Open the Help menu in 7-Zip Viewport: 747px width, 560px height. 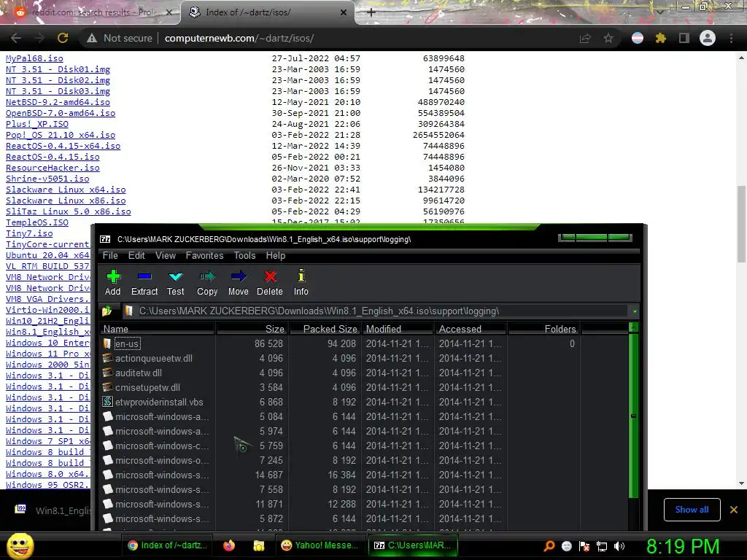275,256
